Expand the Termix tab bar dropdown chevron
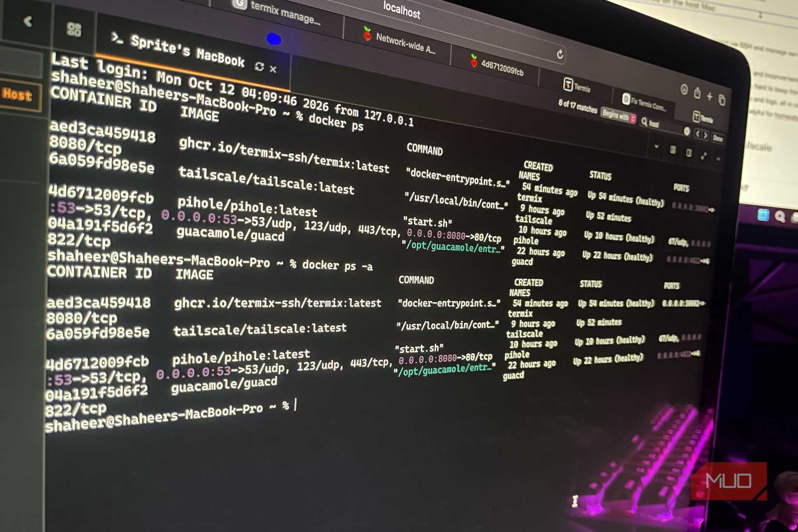Screen dimensions: 798x532 (656, 147)
